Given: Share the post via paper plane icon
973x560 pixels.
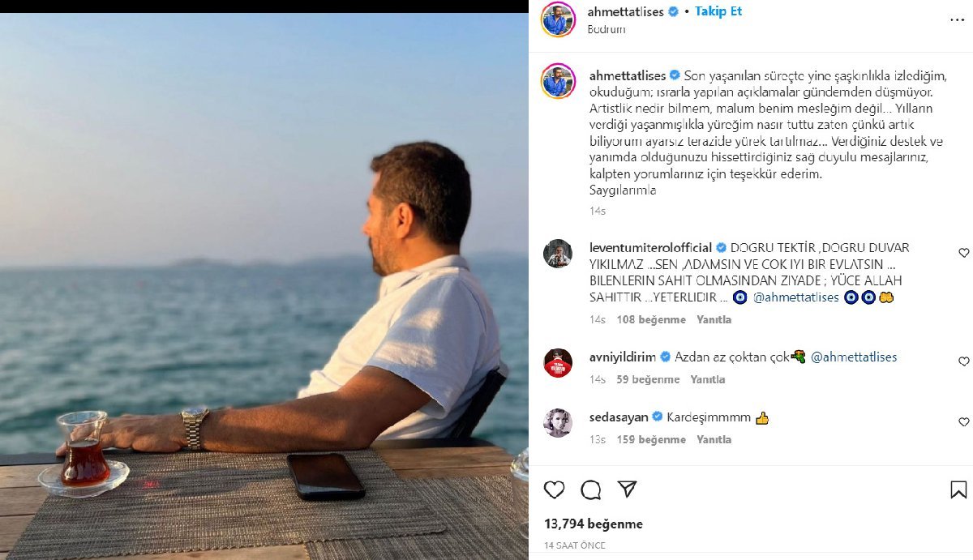Looking at the screenshot, I should tap(627, 489).
